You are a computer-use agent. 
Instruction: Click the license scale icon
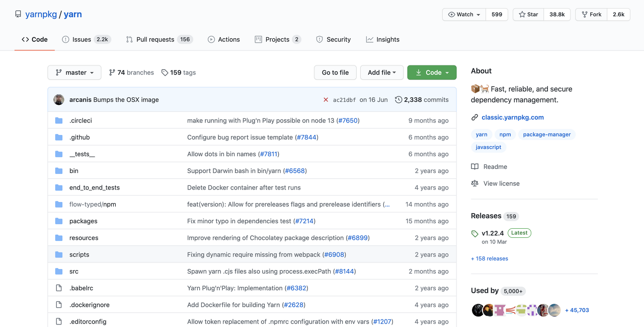click(474, 183)
